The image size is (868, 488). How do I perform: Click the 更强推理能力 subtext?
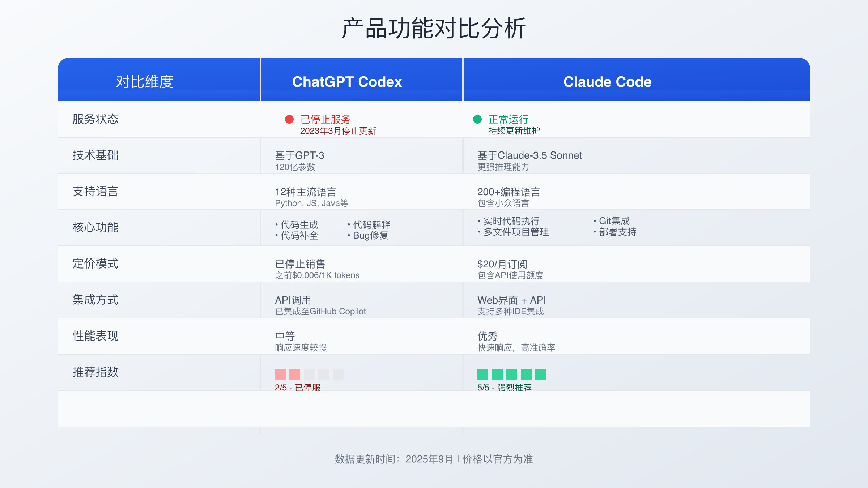click(503, 167)
